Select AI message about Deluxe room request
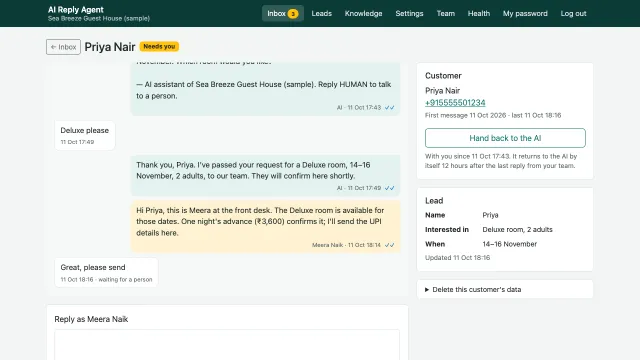The image size is (640, 360). 265,176
